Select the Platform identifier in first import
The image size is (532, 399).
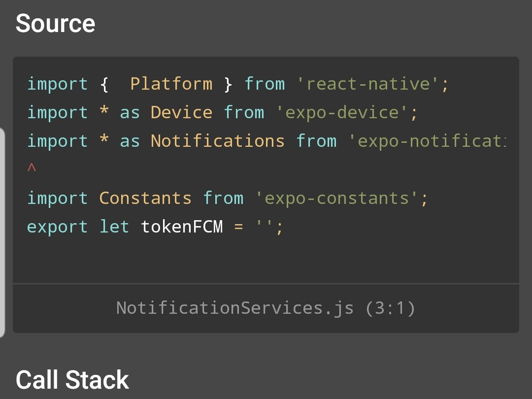[x=171, y=84]
